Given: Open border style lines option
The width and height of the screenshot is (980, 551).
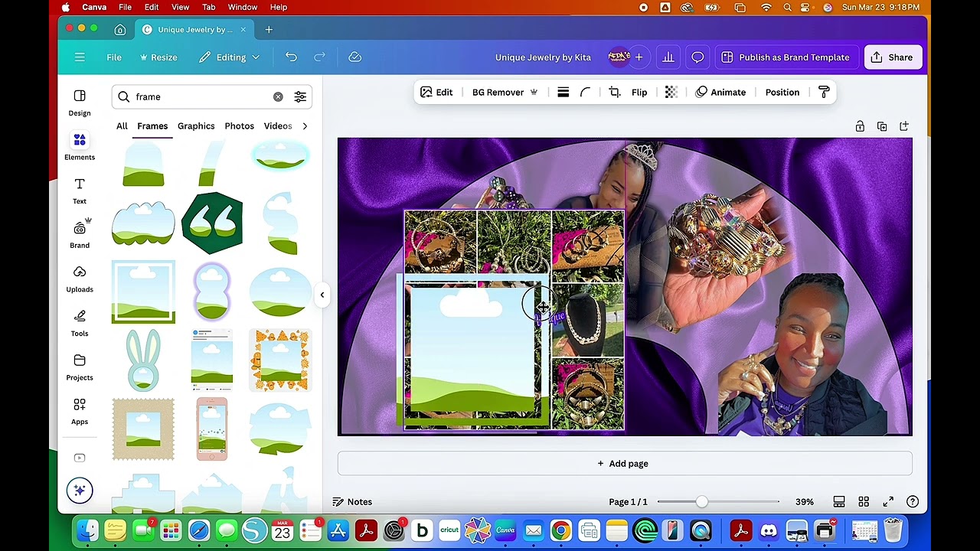Looking at the screenshot, I should click(x=563, y=93).
